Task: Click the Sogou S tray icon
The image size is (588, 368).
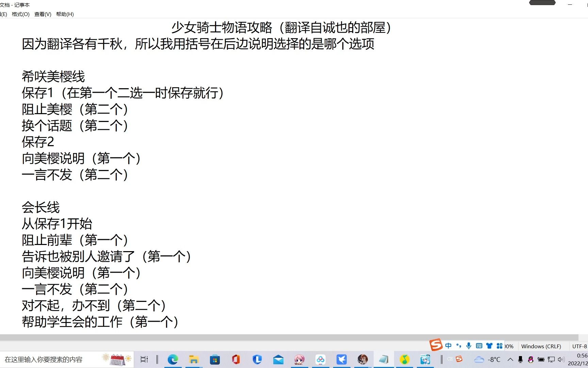Action: click(459, 359)
